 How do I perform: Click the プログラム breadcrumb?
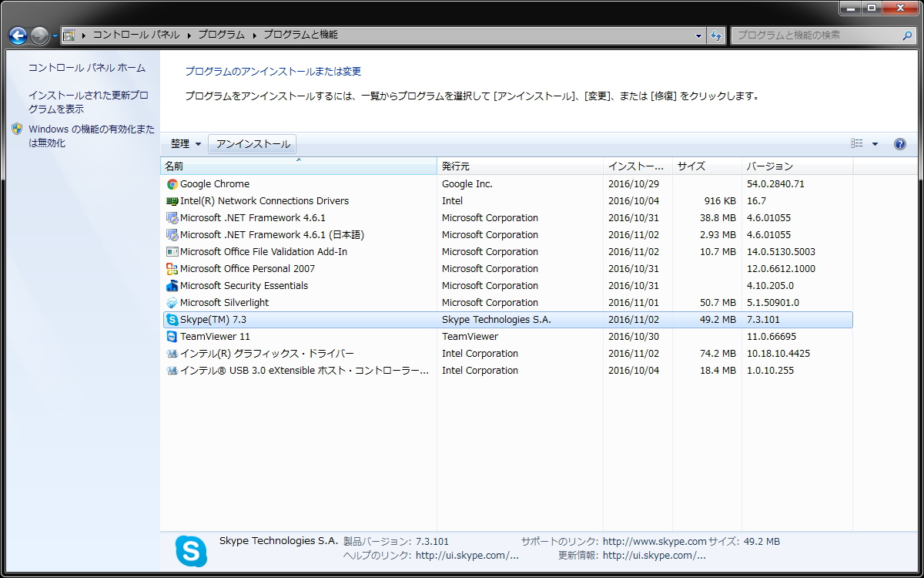click(x=221, y=35)
